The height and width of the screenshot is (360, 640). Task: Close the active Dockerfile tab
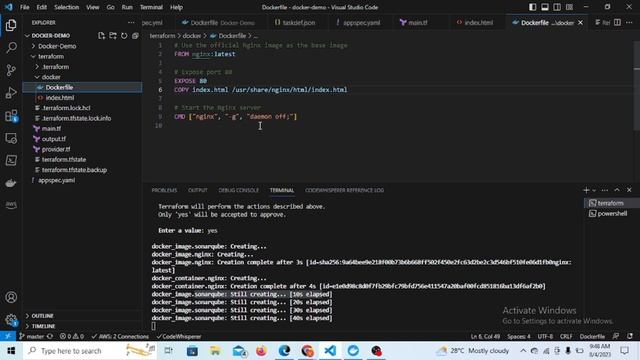coord(580,22)
